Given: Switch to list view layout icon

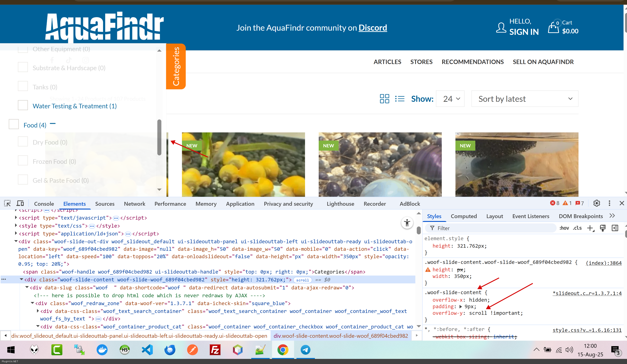Looking at the screenshot, I should tap(400, 99).
